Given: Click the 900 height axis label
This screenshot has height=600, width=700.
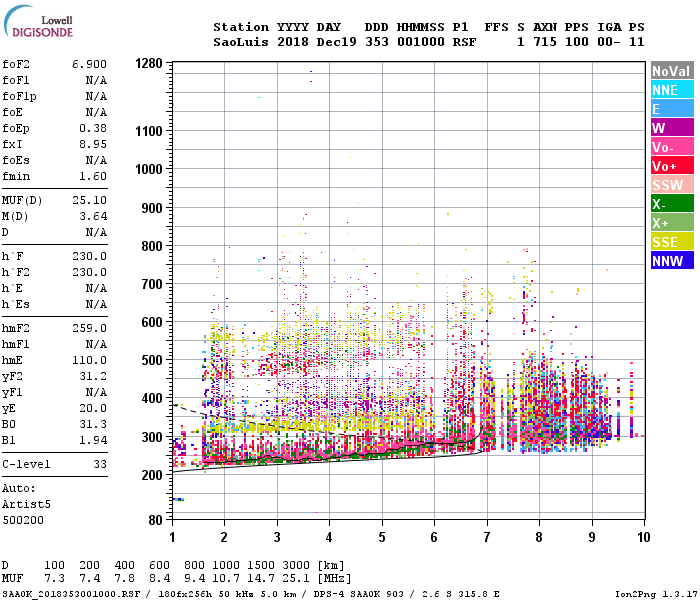Looking at the screenshot, I should pyautogui.click(x=152, y=208).
